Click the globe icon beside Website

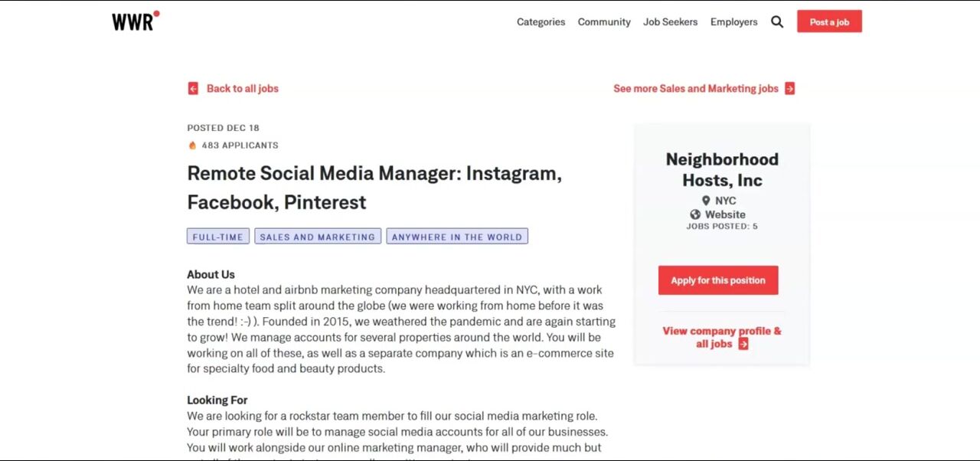pyautogui.click(x=695, y=214)
